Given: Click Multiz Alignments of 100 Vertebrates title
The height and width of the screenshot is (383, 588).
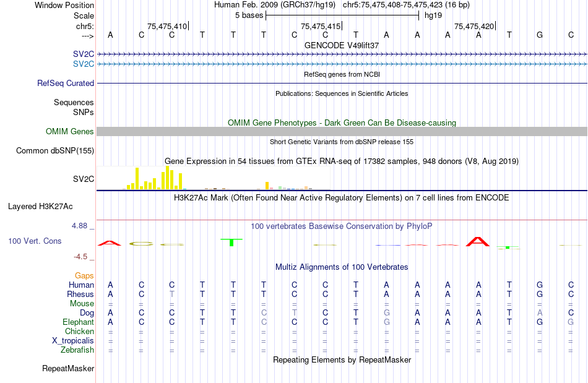Looking at the screenshot, I should [342, 267].
